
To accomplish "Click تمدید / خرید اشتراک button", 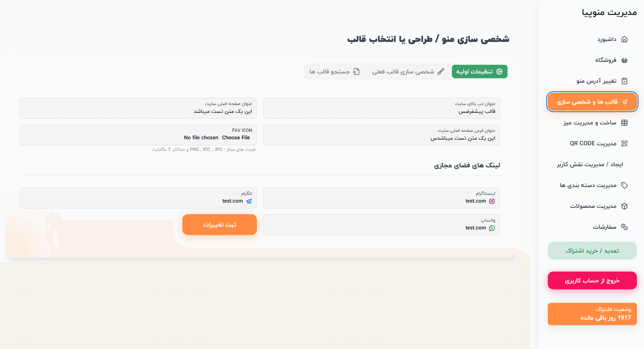I will (592, 251).
